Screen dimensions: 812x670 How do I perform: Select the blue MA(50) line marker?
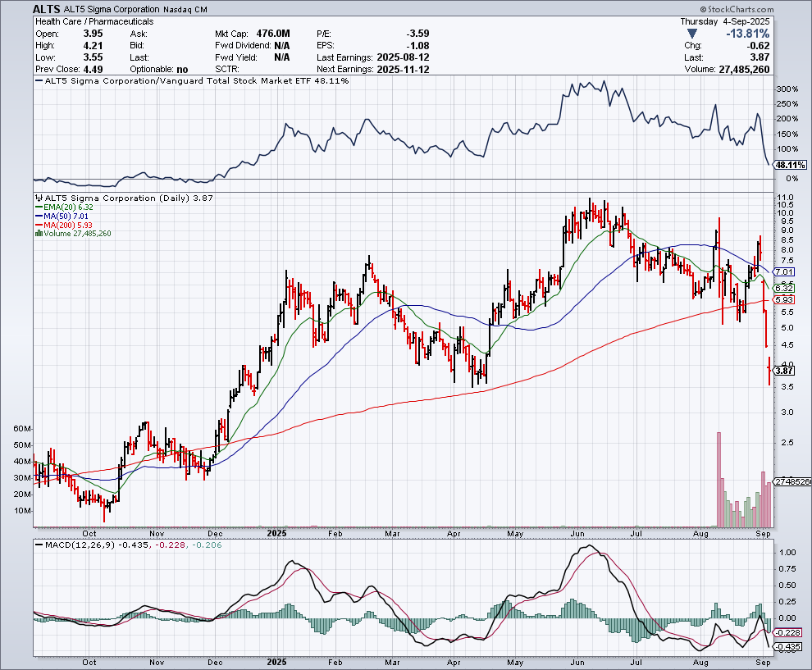[x=40, y=215]
